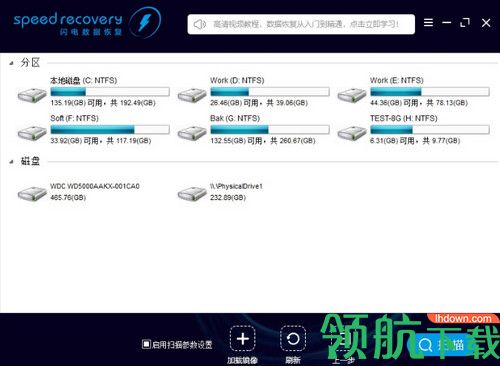Viewport: 500px width, 366px height.
Task: Select the TEST-8G H: NTFS drive icon
Action: click(x=352, y=133)
